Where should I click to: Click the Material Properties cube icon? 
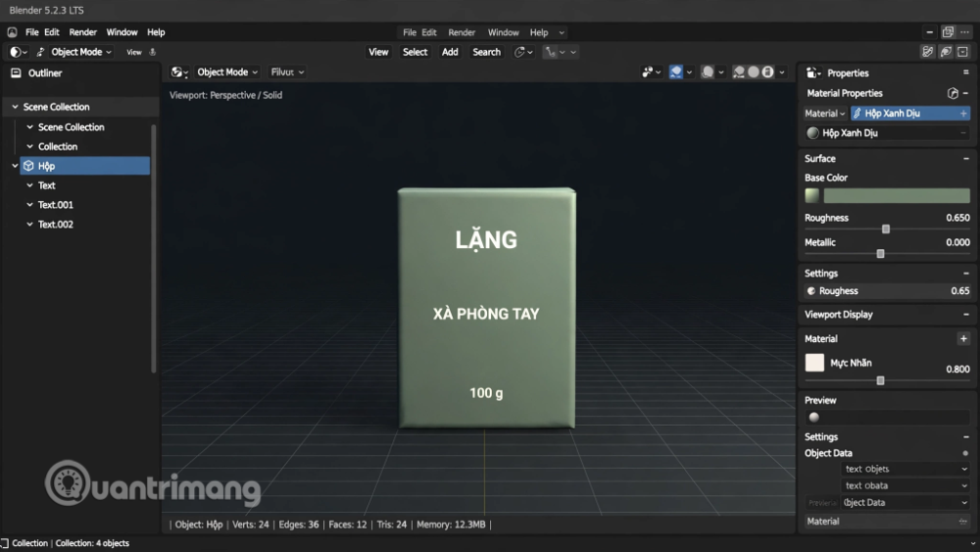[x=953, y=93]
